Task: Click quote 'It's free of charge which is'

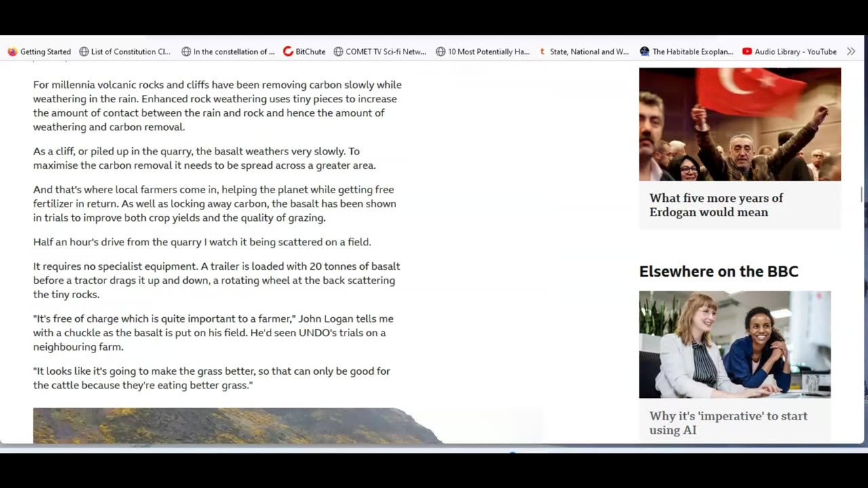Action: [x=214, y=332]
